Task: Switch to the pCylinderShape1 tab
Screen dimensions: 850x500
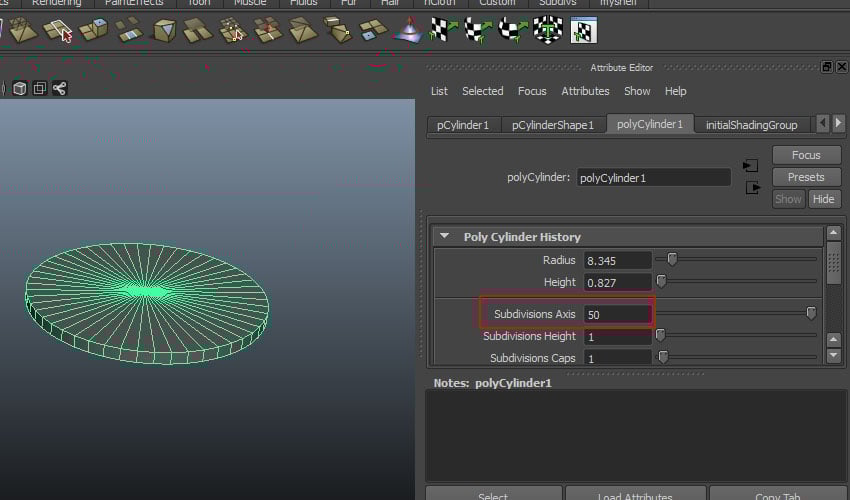Action: [553, 125]
